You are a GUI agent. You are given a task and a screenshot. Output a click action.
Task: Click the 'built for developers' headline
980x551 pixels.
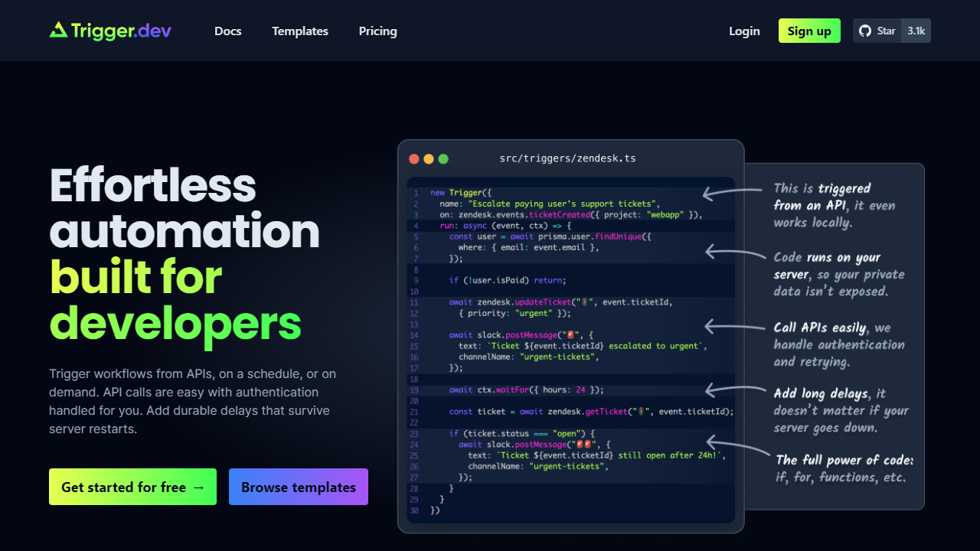(x=175, y=301)
